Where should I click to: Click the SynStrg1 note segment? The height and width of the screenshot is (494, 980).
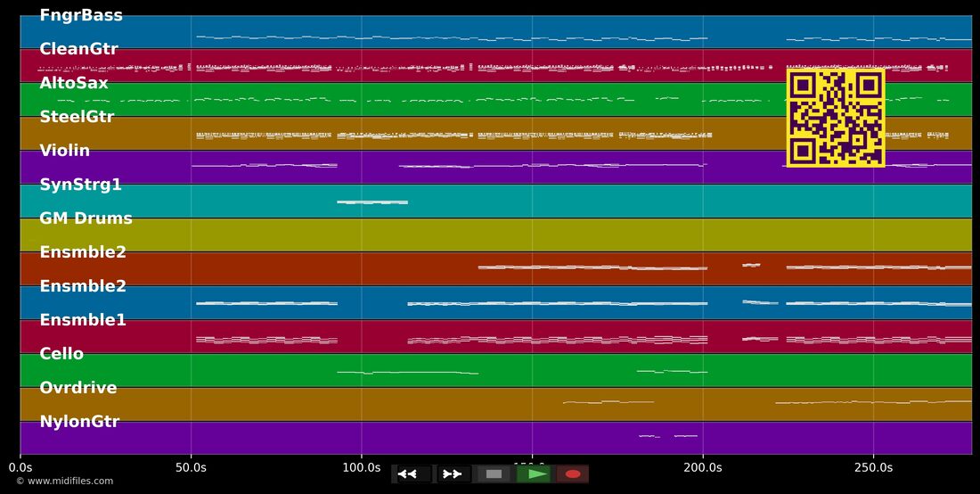pos(372,202)
